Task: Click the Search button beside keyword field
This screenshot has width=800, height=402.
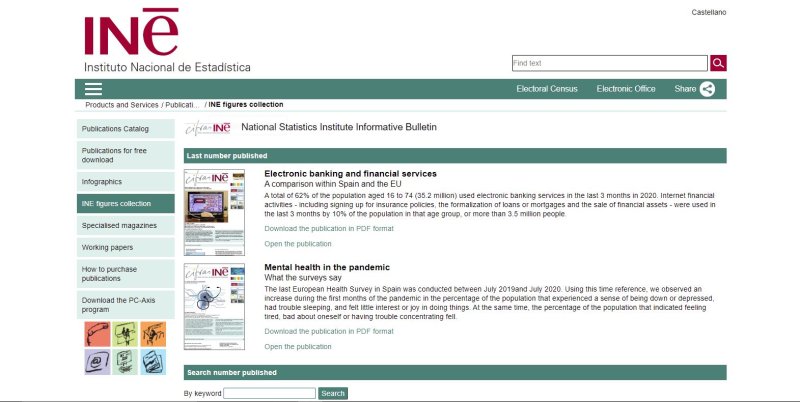Action: (x=332, y=394)
